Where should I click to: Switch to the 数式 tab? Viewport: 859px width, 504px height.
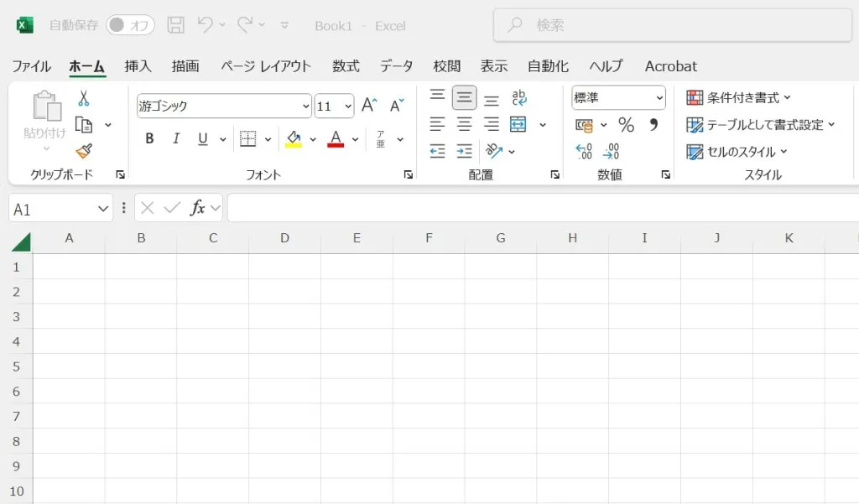(x=346, y=66)
